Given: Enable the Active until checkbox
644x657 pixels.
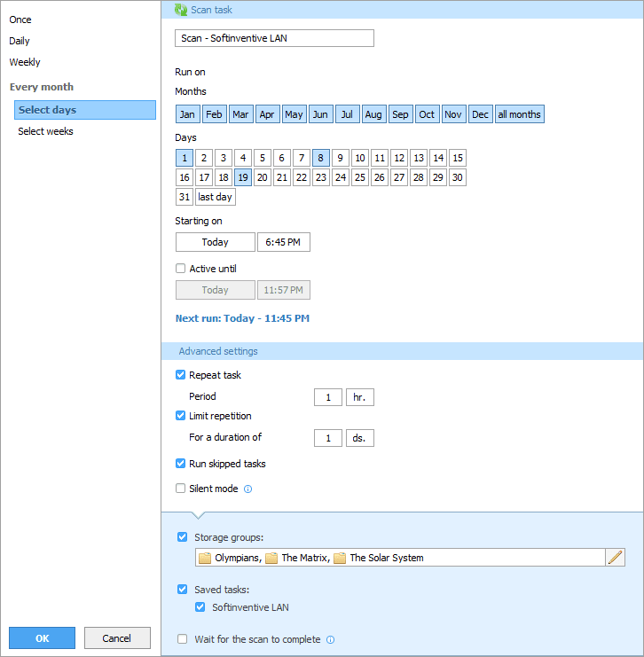Looking at the screenshot, I should 181,269.
